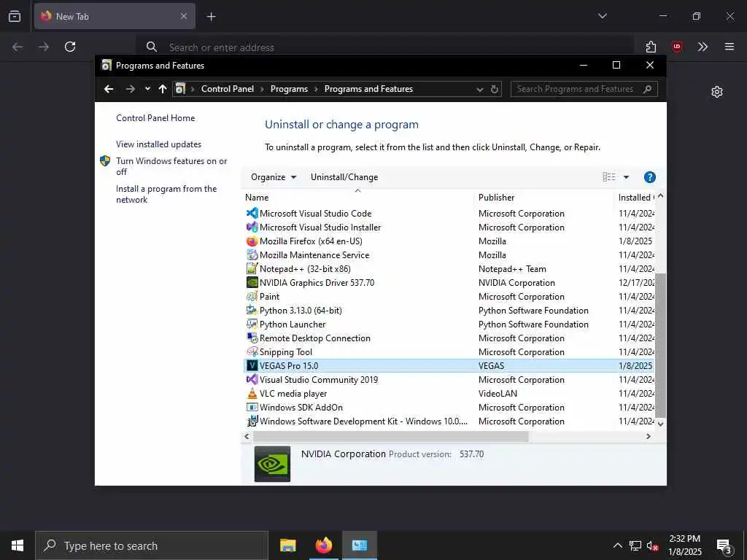Click Programs breadcrumb segment

[x=289, y=89]
